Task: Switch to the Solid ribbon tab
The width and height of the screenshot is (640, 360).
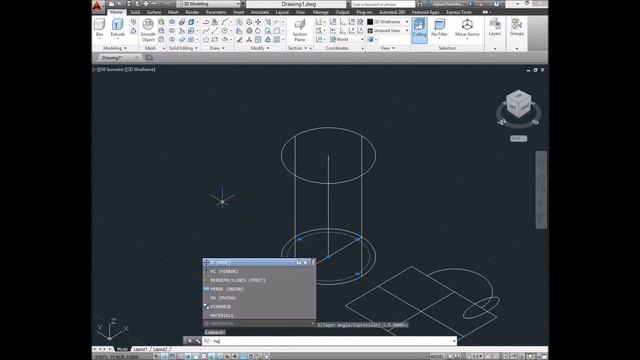Action: [135, 12]
